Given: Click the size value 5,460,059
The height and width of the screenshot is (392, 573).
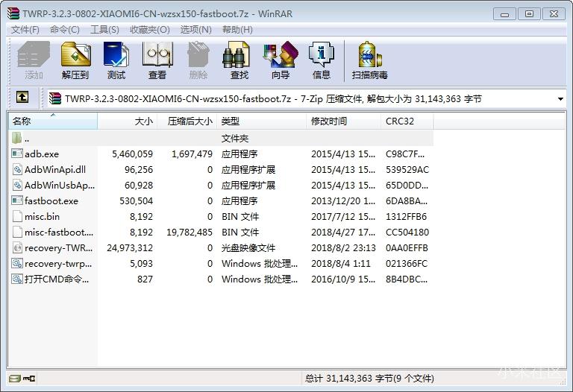Looking at the screenshot, I should [132, 154].
